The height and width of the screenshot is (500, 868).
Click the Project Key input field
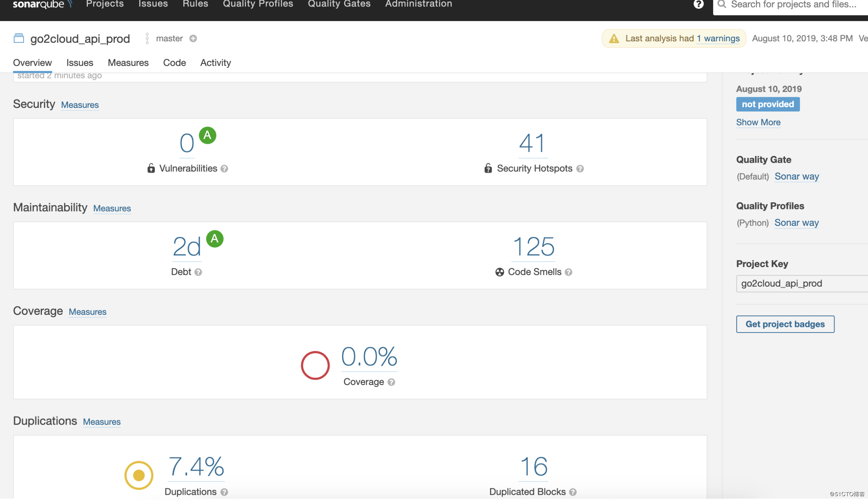(801, 284)
